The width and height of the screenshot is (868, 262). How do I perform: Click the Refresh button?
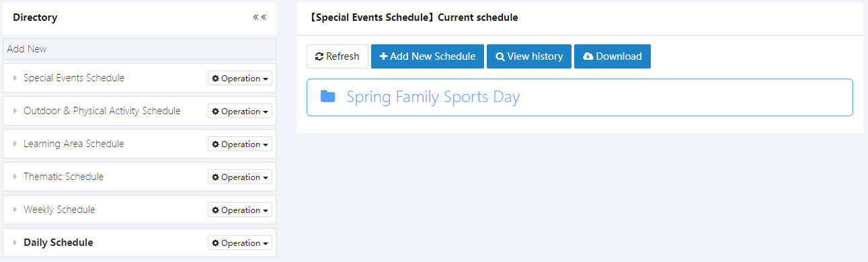(338, 56)
